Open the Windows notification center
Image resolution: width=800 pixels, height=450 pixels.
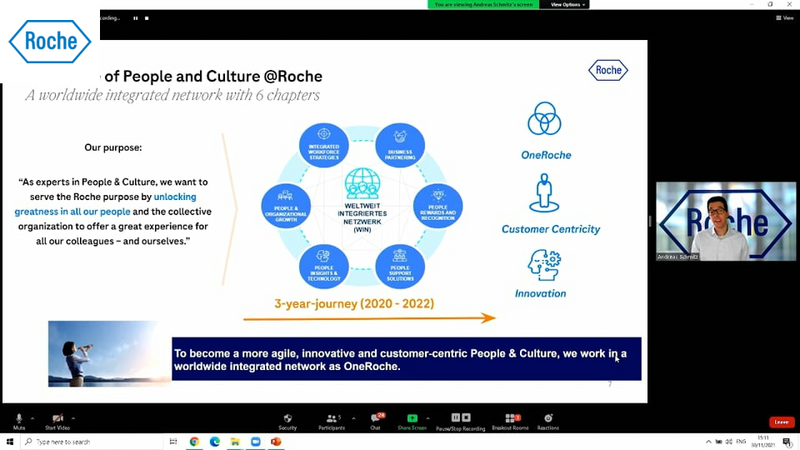pos(787,442)
